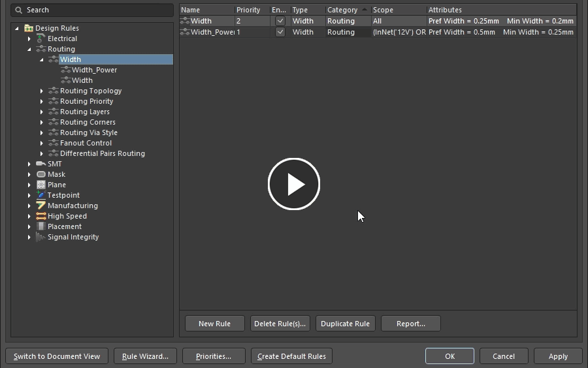This screenshot has width=588, height=368.
Task: Click the Routing Layers icon
Action: pos(54,112)
